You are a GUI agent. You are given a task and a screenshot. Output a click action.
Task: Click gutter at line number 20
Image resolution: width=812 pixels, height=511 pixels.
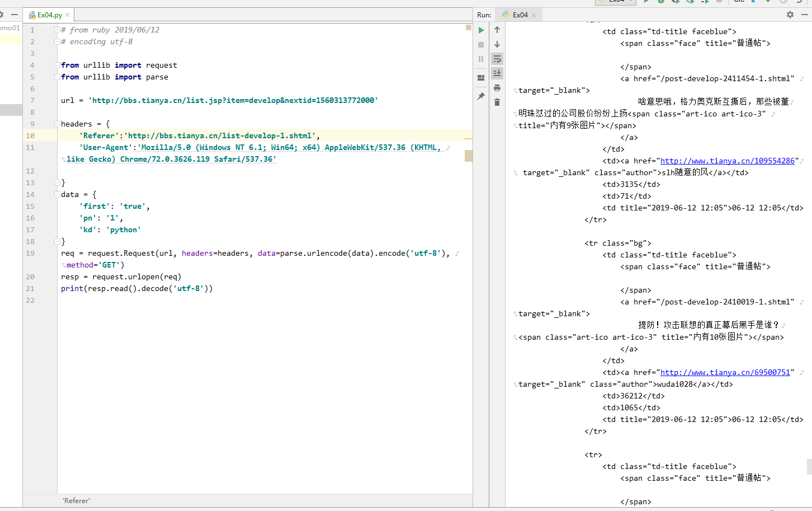[x=30, y=276]
